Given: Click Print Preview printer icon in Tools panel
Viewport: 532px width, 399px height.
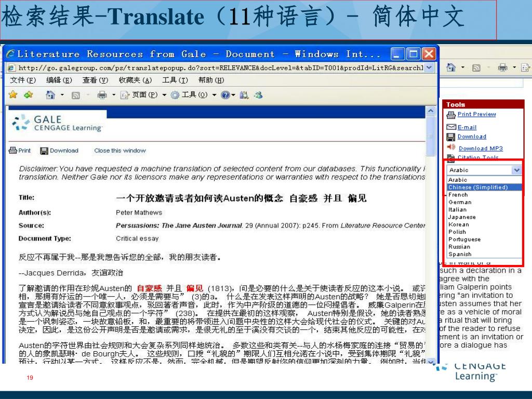Looking at the screenshot, I should (451, 115).
